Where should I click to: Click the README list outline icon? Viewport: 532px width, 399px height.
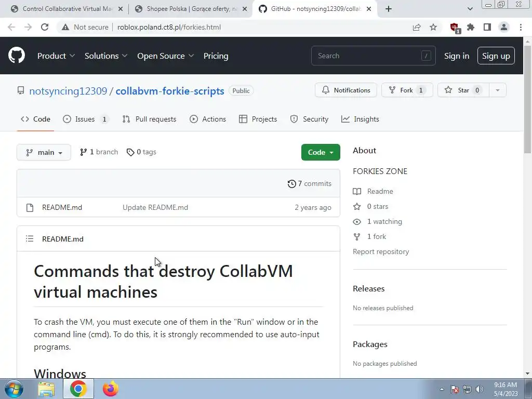30,239
